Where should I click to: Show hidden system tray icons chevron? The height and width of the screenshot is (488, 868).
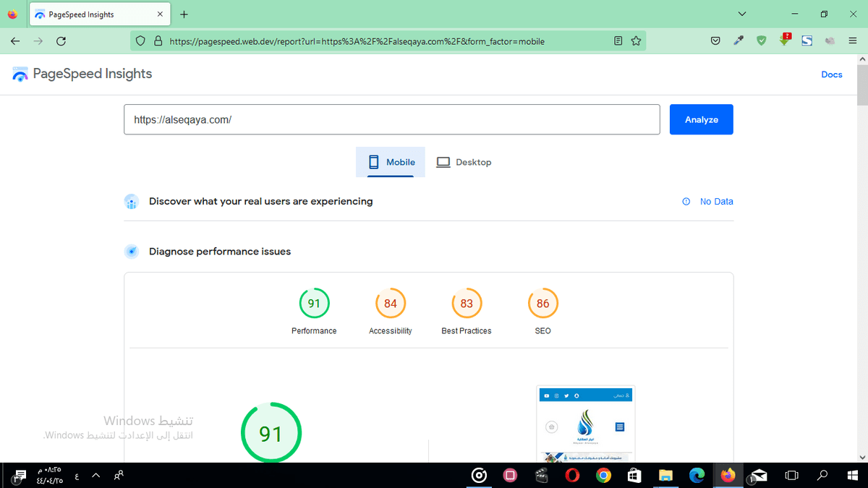95,475
